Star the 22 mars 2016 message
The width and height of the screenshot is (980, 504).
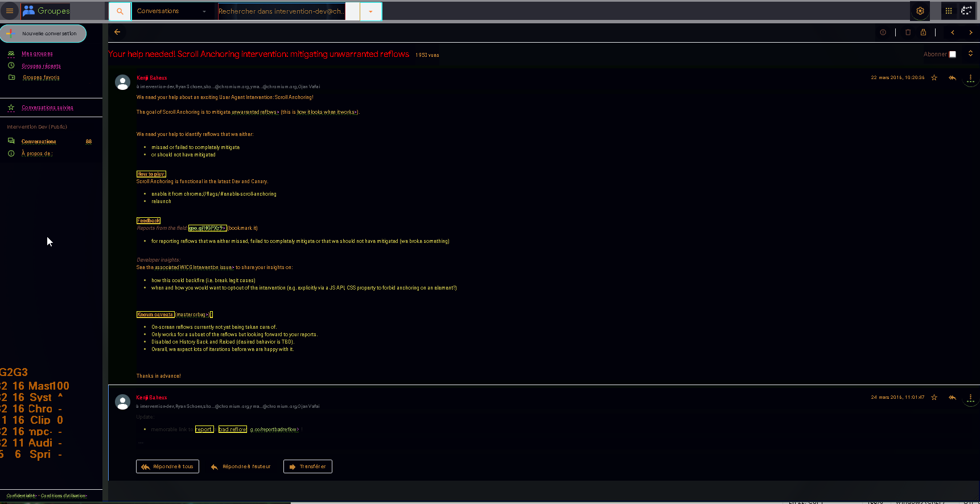(934, 78)
